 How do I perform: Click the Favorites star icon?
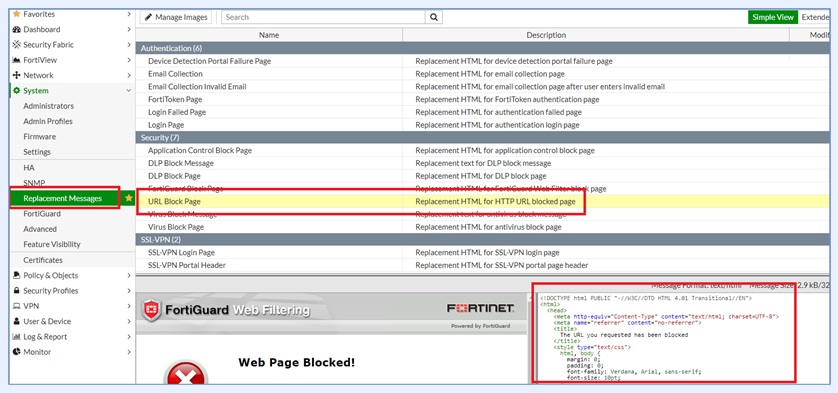[x=16, y=14]
